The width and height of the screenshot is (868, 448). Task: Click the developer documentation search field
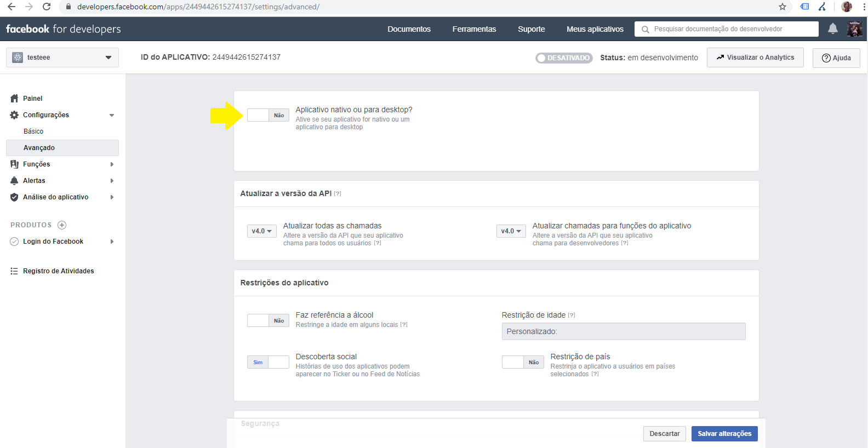727,29
